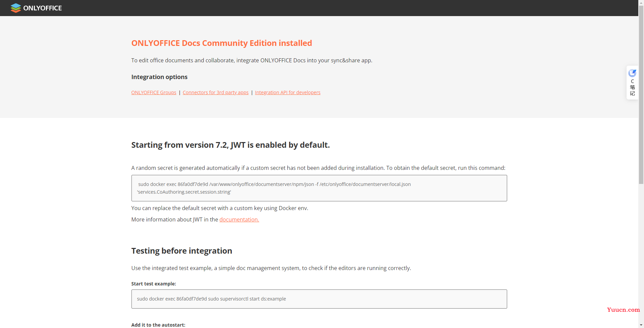This screenshot has height=328, width=644.
Task: Click the Start test example label
Action: coord(154,284)
